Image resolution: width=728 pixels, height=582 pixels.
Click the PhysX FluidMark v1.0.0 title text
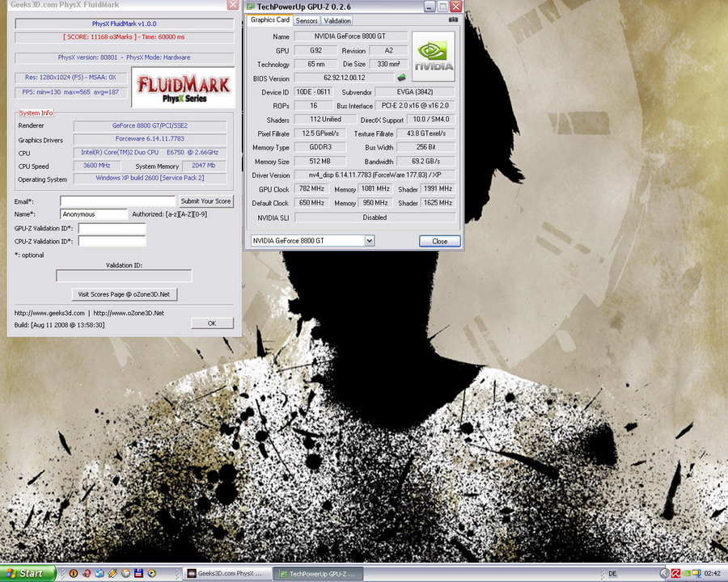[124, 23]
